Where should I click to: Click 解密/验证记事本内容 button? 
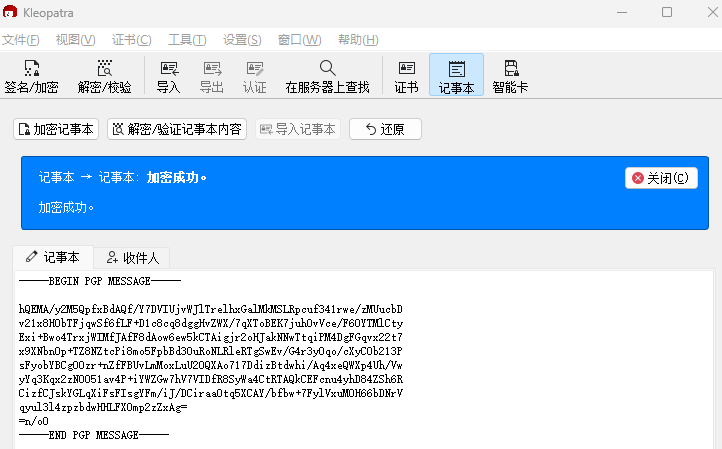point(177,129)
